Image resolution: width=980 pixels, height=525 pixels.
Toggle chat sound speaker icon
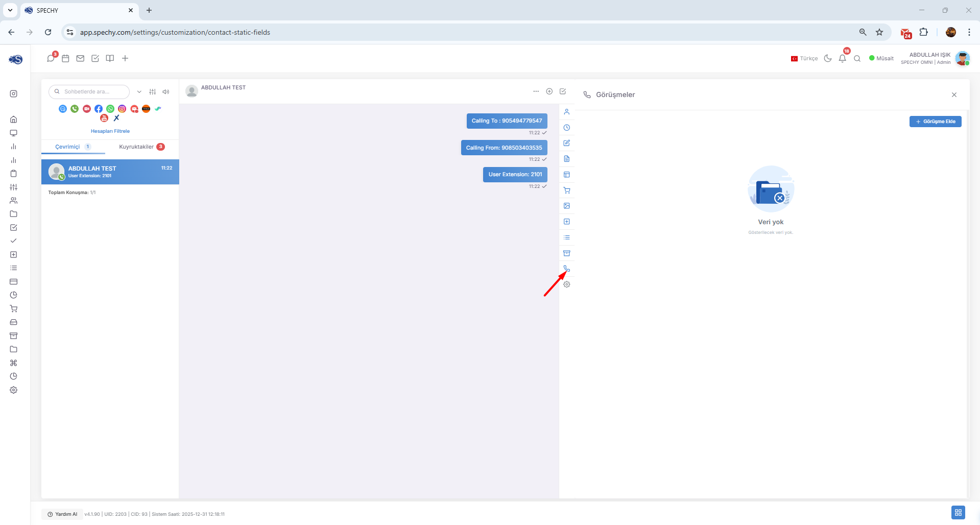click(166, 92)
